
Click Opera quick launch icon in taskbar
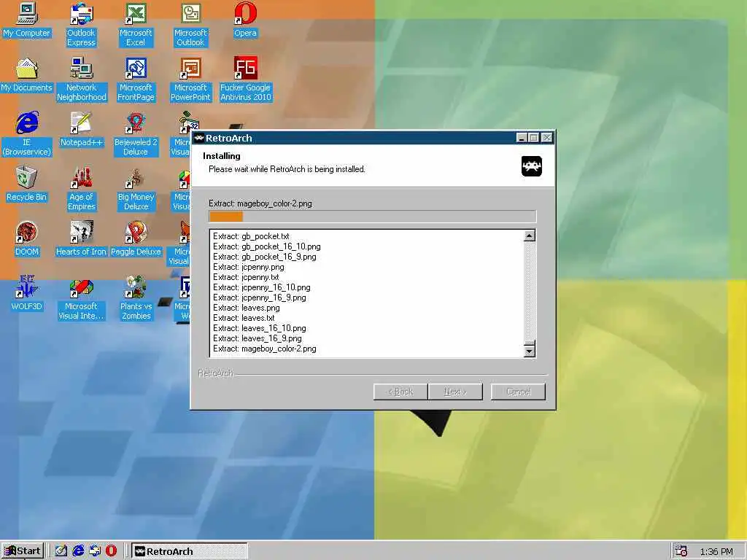[x=112, y=551]
